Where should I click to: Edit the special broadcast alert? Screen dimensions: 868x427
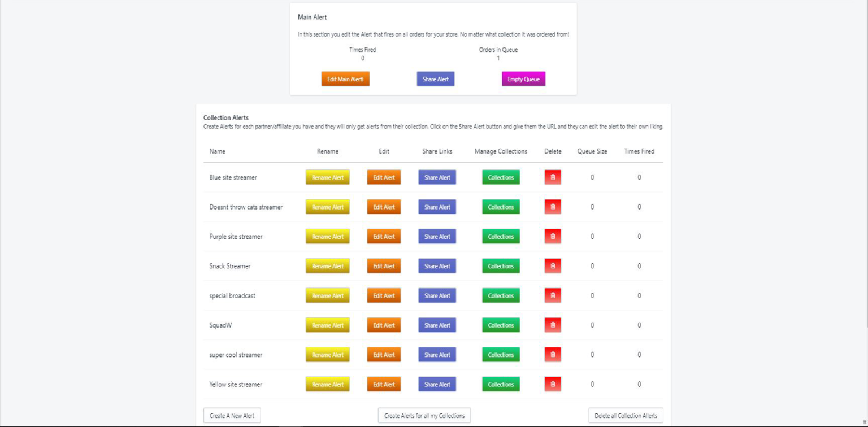coord(384,295)
